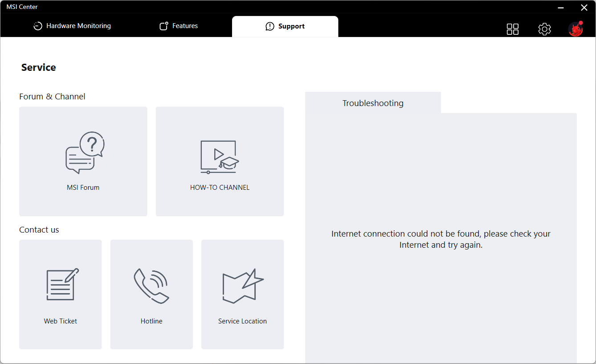
Task: Click the 'Contact us' section label
Action: [39, 229]
